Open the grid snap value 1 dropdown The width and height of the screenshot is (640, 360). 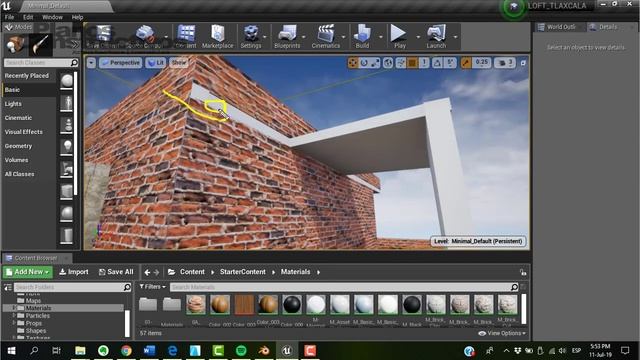tap(424, 62)
